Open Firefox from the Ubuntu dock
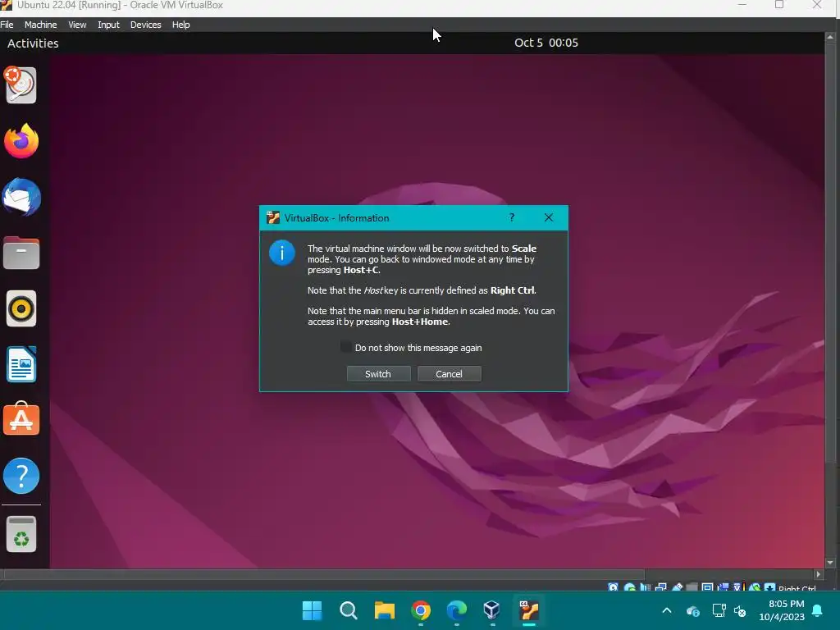The height and width of the screenshot is (630, 840). point(21,141)
